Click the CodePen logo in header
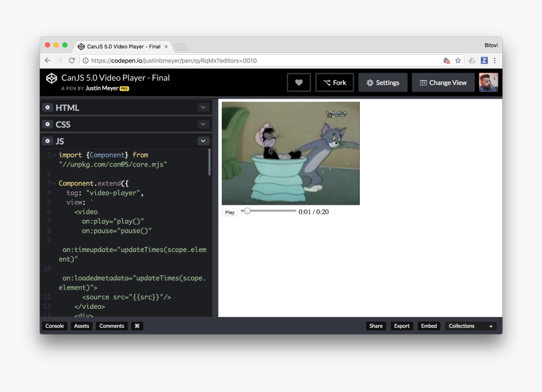Viewport: 542px width, 392px height. pos(52,78)
